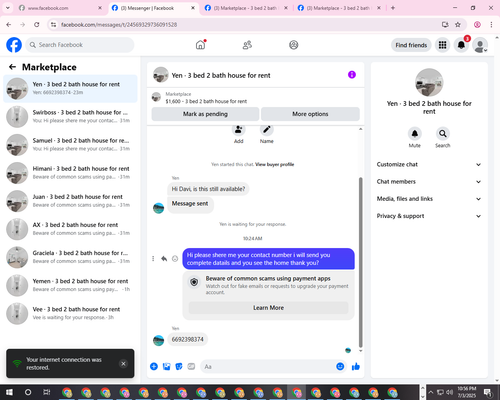Image resolution: width=500 pixels, height=400 pixels.
Task: Open taskbar Action Center notifications icon
Action: (x=488, y=392)
